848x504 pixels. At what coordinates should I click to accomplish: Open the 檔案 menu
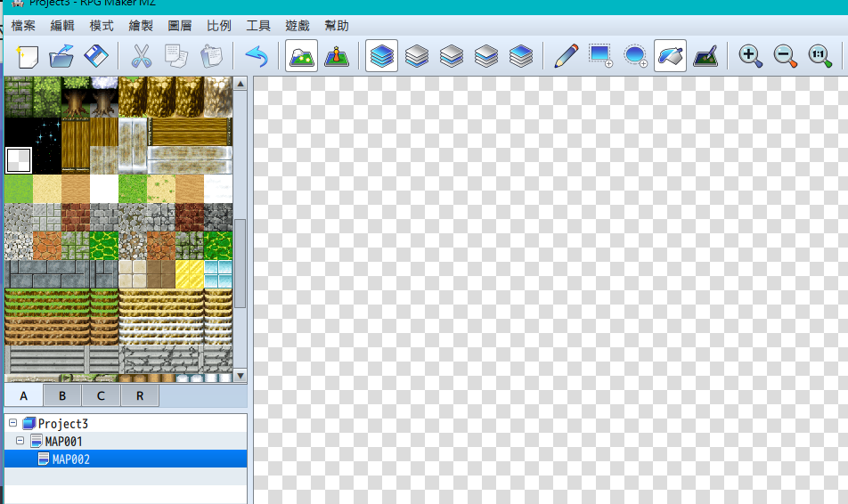tap(23, 26)
